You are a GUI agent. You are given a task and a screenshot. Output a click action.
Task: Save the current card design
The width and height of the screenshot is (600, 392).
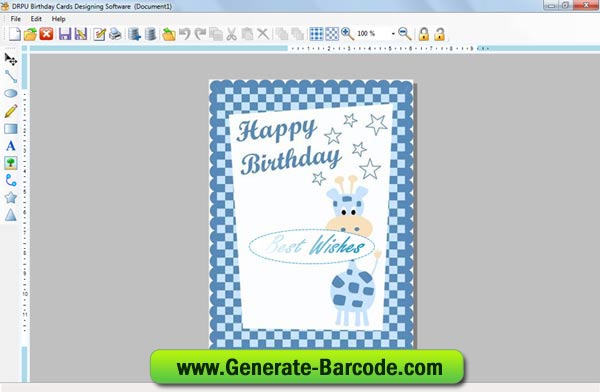(x=65, y=34)
